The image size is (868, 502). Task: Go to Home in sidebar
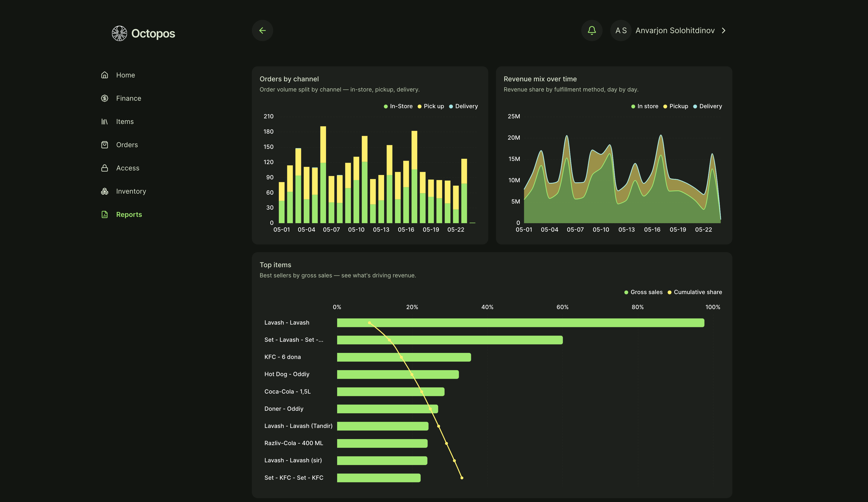[125, 75]
